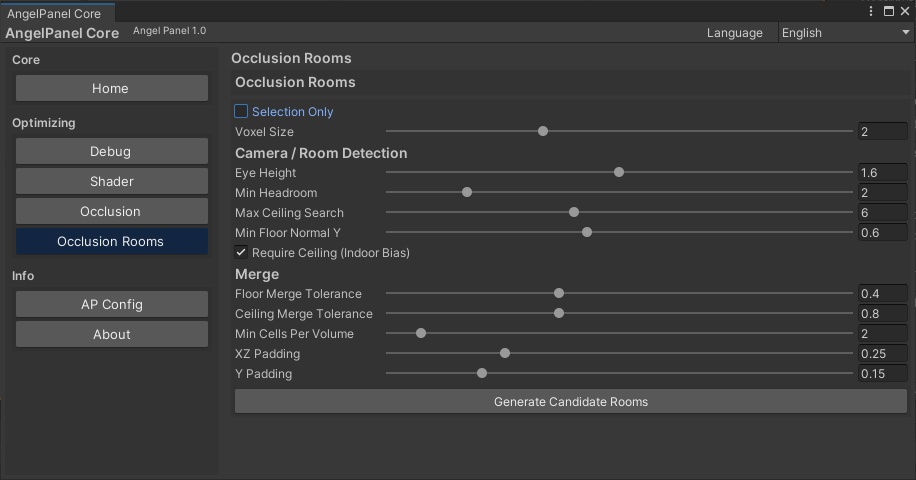Focus the Min Headroom value field
Viewport: 916px width, 480px height.
(x=882, y=192)
